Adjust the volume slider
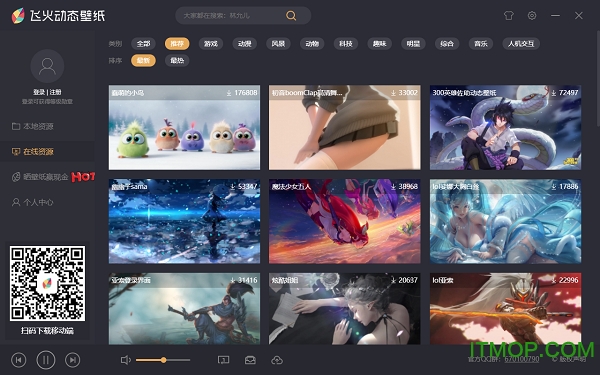The image size is (600, 375). 163,360
